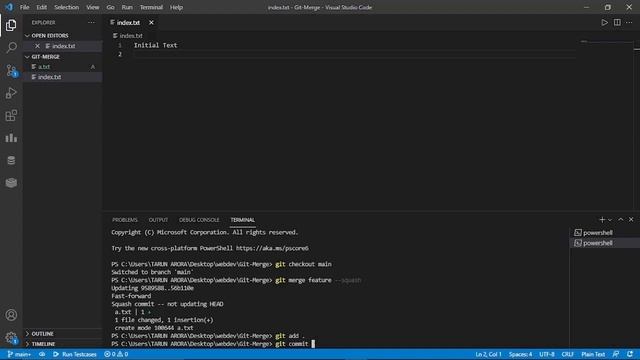Create a new terminal with plus icon
The height and width of the screenshot is (360, 640).
tap(602, 220)
